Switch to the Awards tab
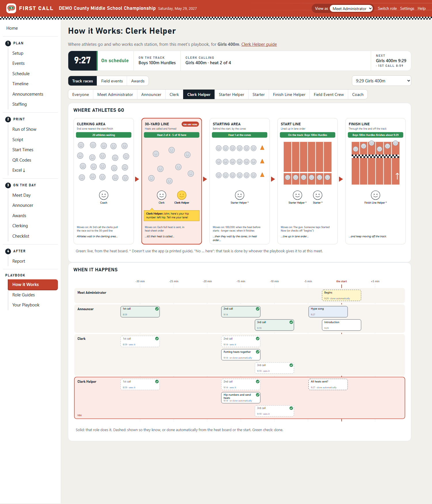This screenshot has height=504, width=432. coord(138,81)
